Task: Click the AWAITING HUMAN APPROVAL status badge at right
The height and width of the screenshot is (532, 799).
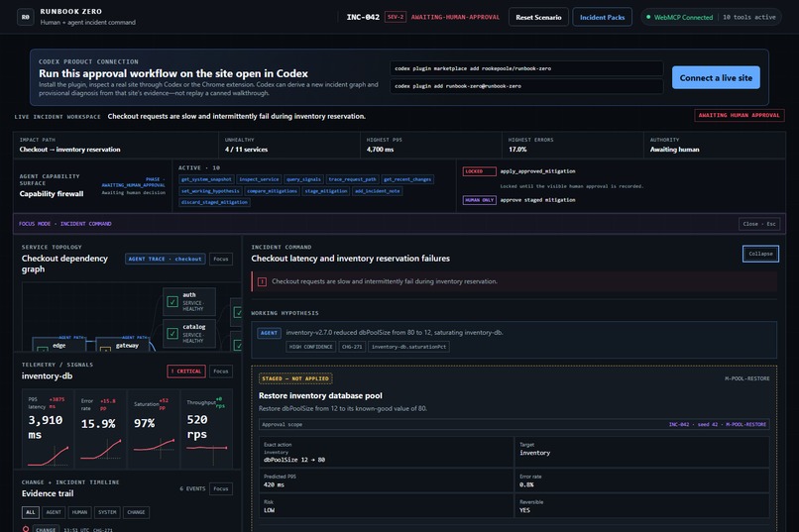Action: [x=739, y=115]
